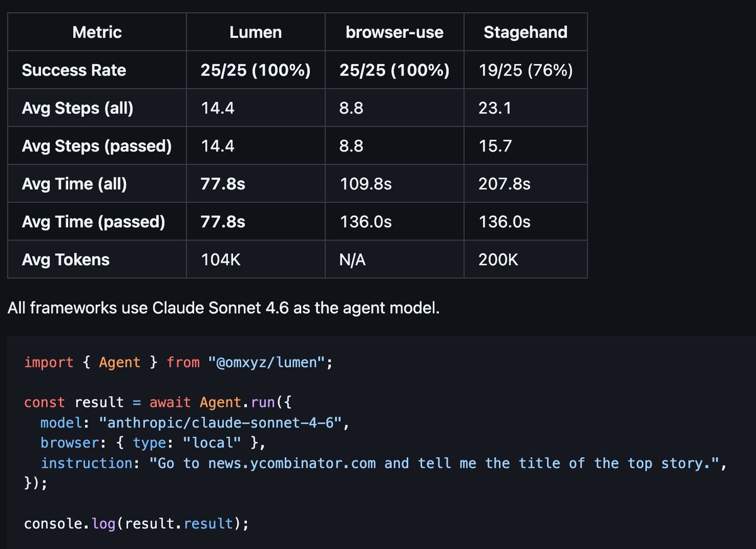Click "14.4" in the Avg Steps (passed) row
756x549 pixels.
point(217,146)
